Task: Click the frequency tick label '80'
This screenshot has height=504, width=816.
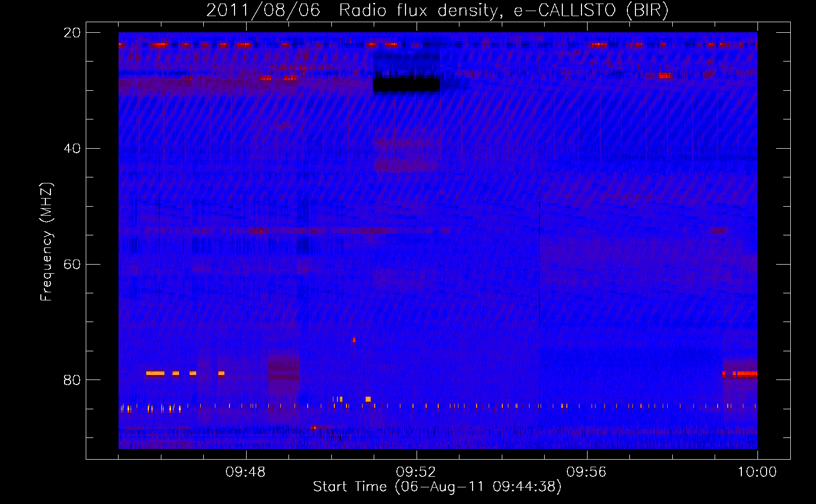Action: tap(72, 380)
